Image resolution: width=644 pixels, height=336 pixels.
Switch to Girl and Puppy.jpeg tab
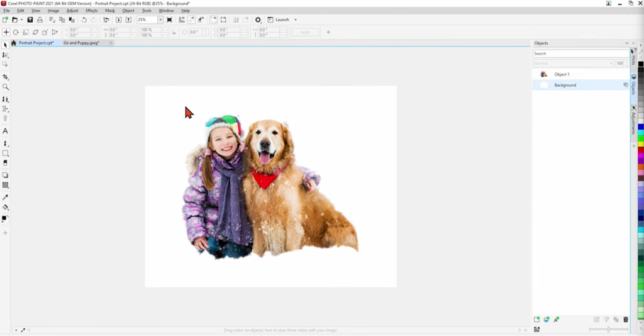pos(81,43)
